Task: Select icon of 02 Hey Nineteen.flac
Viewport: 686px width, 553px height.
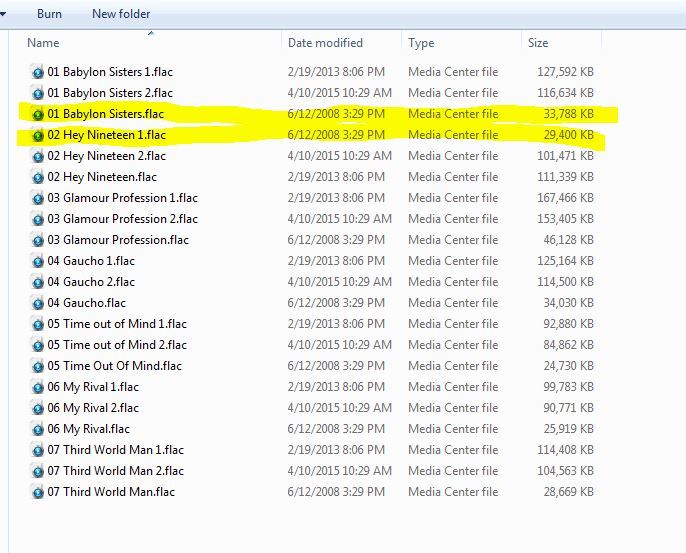Action: pyautogui.click(x=38, y=177)
